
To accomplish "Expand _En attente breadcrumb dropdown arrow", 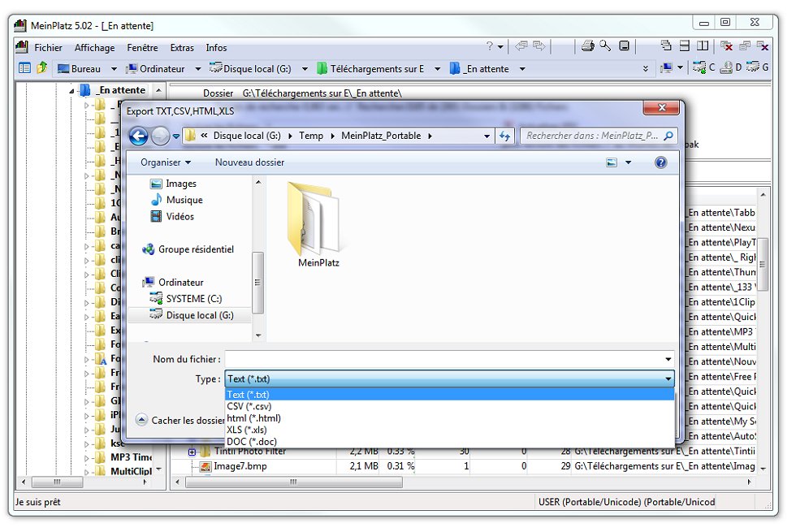I will tap(522, 68).
